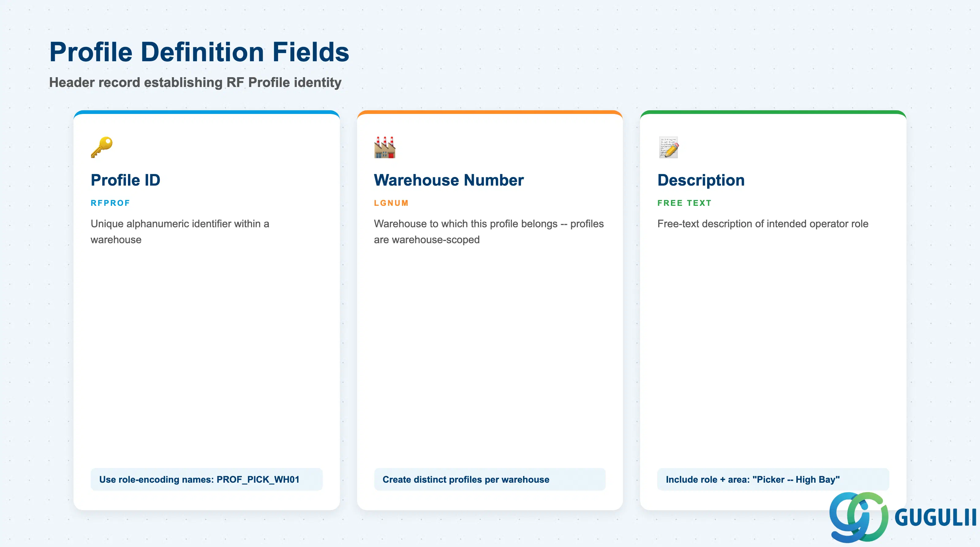Click the tip 'Use role-encoding names: PROF_PICK_WH01'

tap(207, 479)
